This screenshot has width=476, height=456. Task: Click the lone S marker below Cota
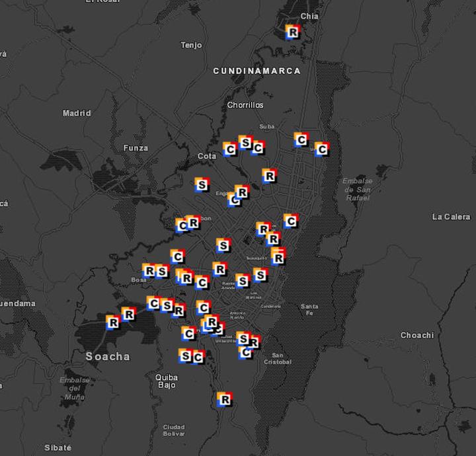coord(202,186)
